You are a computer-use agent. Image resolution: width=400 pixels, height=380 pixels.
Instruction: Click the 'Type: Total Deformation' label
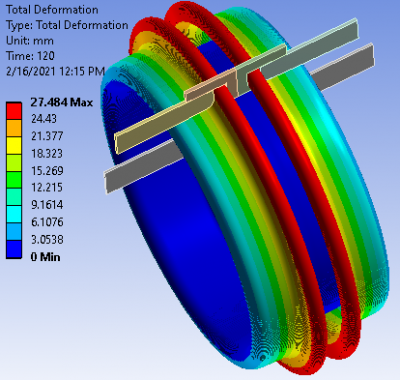point(67,25)
